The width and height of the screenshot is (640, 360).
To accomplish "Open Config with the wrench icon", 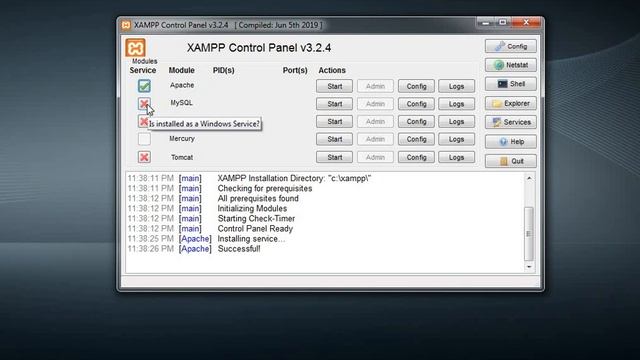I will [511, 46].
